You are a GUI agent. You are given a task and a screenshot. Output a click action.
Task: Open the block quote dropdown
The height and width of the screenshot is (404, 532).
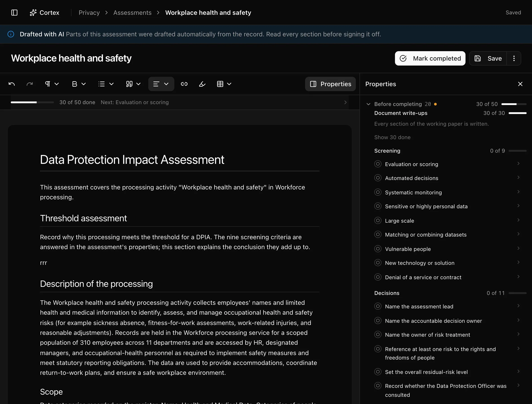(133, 84)
